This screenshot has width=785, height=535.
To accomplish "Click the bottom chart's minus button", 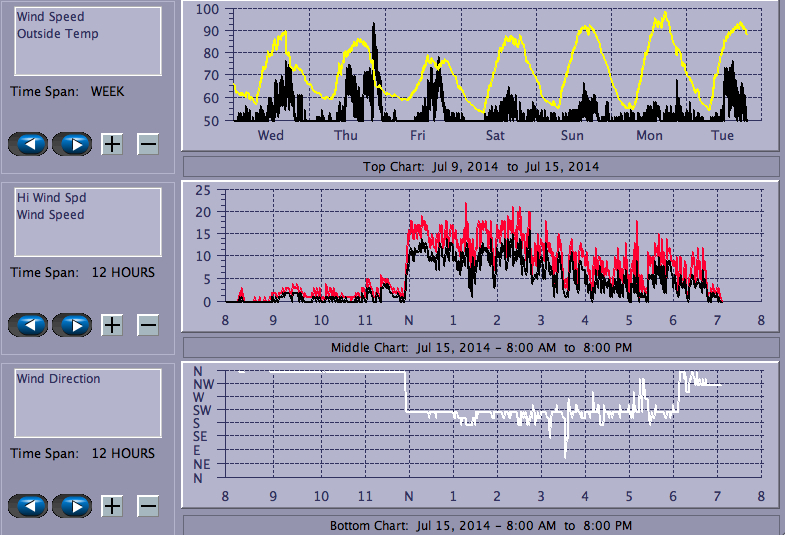I will point(147,506).
